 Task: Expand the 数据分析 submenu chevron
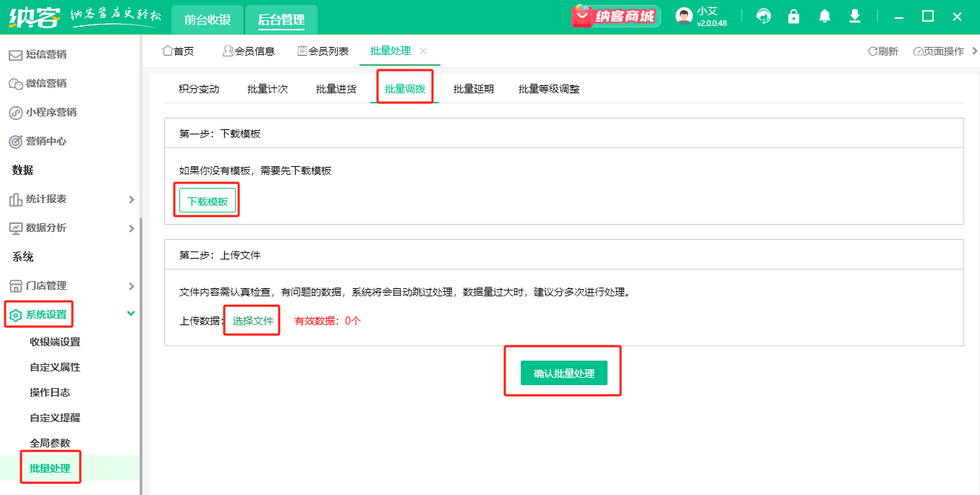click(131, 228)
